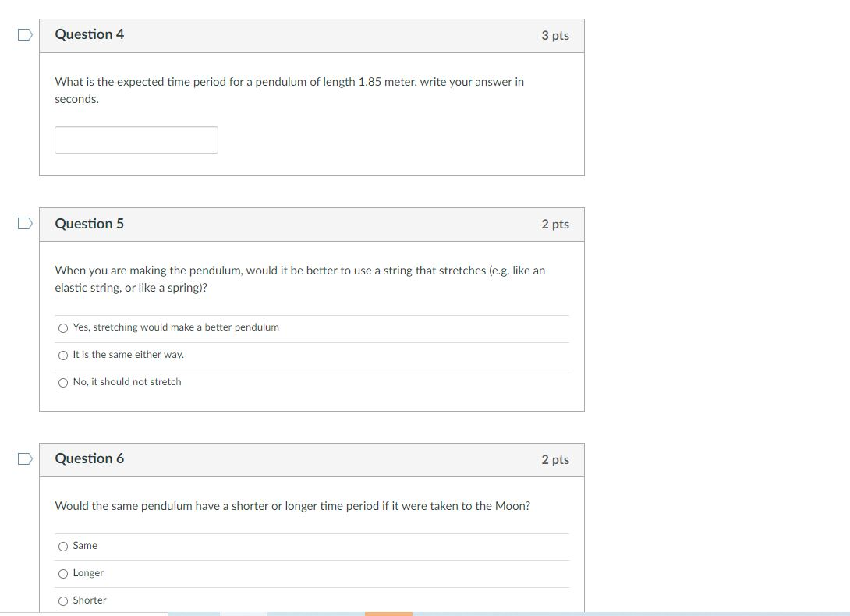Flag Question 5 for review

click(25, 224)
